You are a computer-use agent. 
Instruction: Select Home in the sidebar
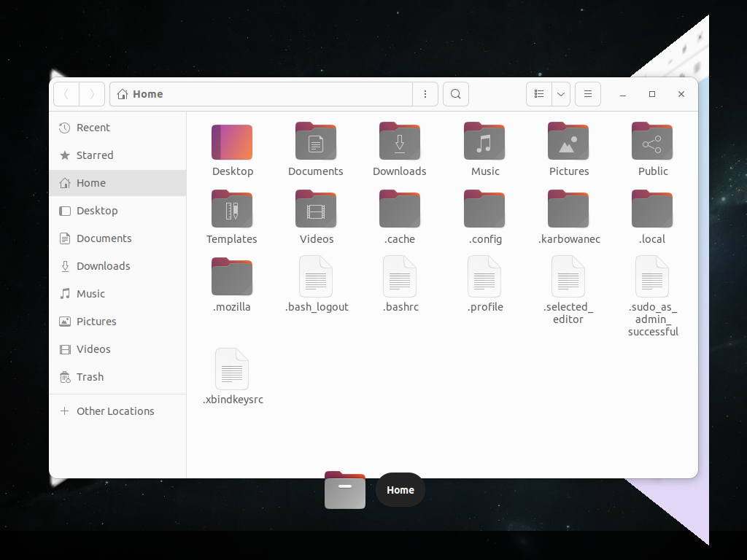pyautogui.click(x=117, y=183)
